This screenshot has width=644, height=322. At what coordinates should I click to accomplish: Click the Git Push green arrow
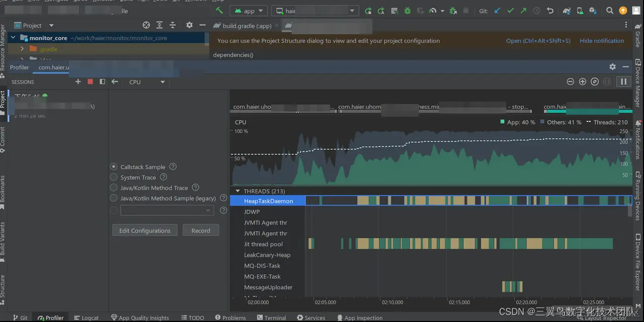[523, 11]
